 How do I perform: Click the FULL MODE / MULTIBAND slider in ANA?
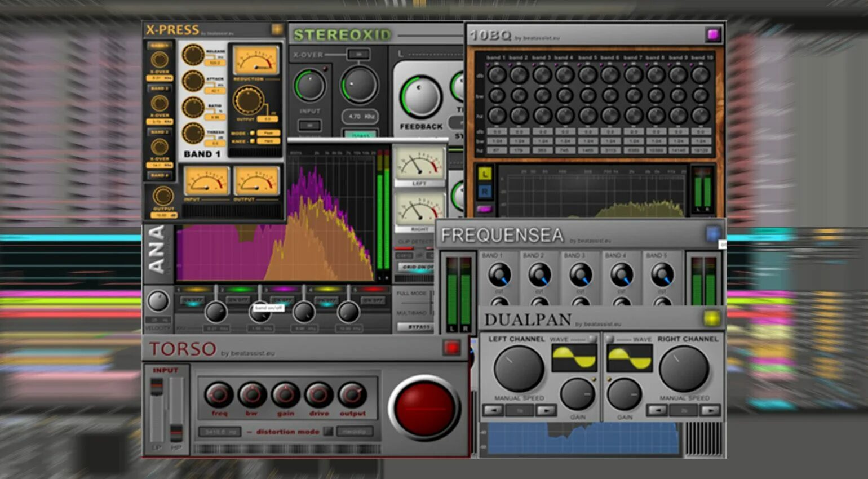(432, 303)
